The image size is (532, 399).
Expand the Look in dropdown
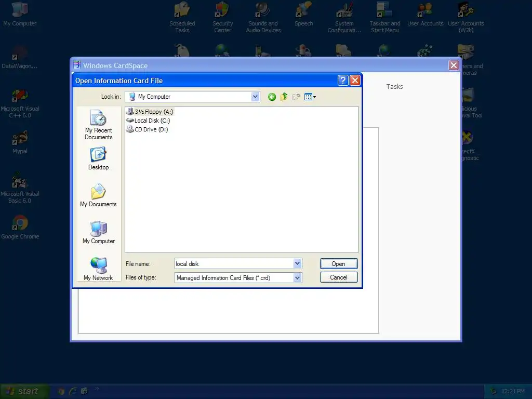coord(255,97)
